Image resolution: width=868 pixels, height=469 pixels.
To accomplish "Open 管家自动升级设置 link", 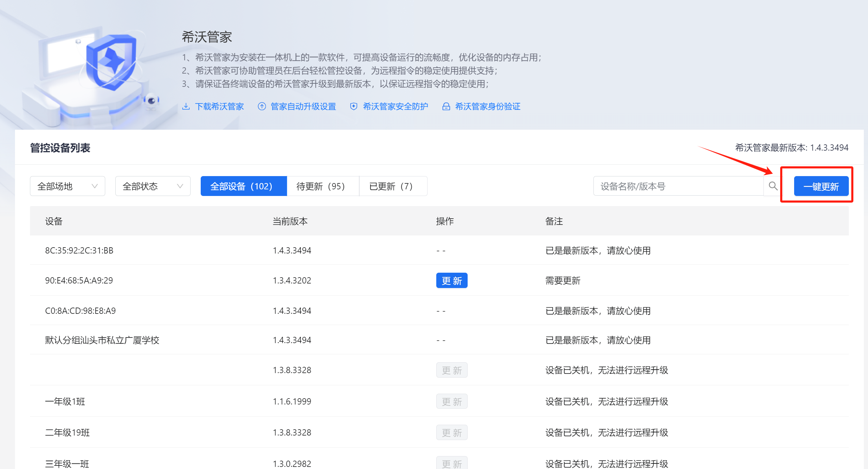I will coord(303,106).
